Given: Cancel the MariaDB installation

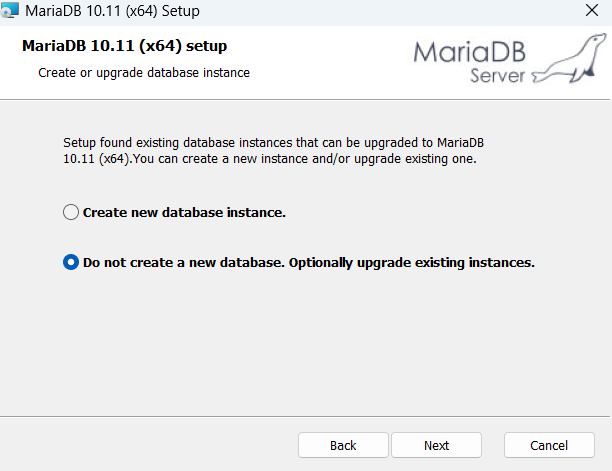Looking at the screenshot, I should [549, 445].
